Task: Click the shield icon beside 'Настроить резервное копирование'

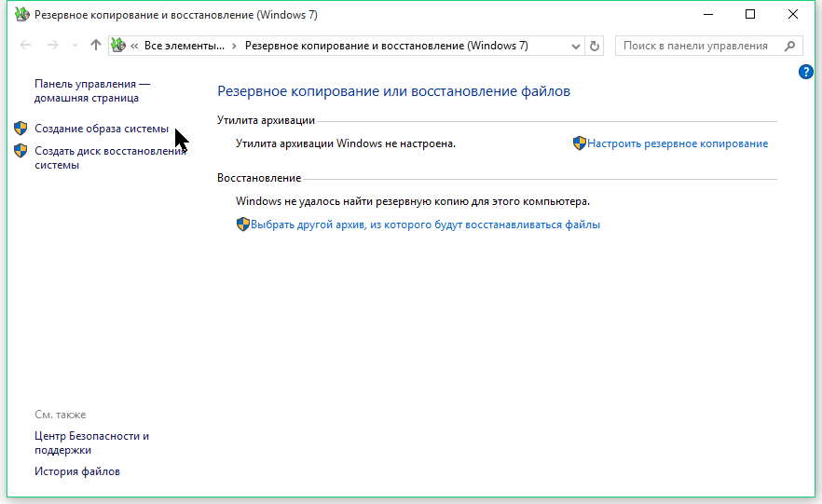Action: coord(579,143)
